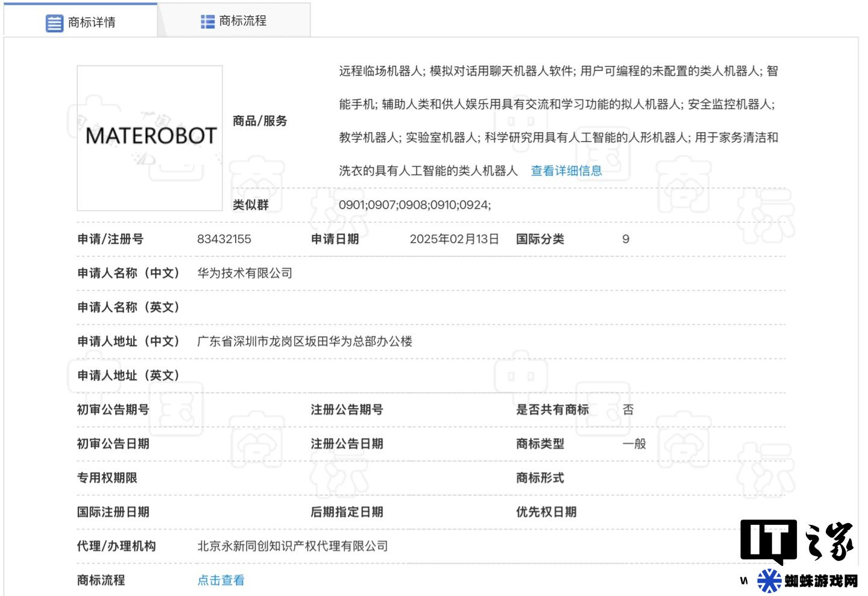The image size is (868, 596).
Task: Click the 后期指定日期 label
Action: point(347,512)
